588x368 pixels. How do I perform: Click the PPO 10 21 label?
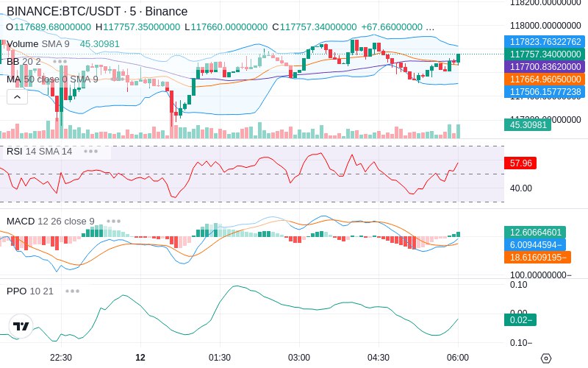point(30,291)
